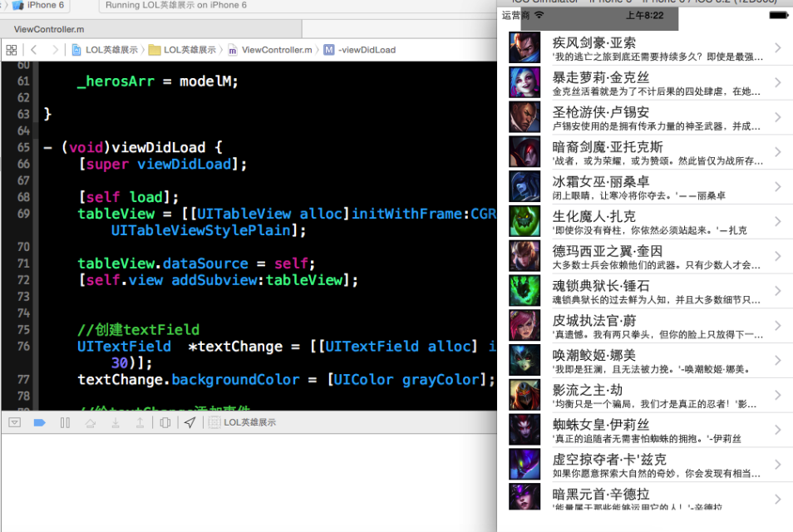Tap the 圣枪游侠·卢锡安 avatar thumbnail
This screenshot has width=793, height=532.
(x=525, y=117)
